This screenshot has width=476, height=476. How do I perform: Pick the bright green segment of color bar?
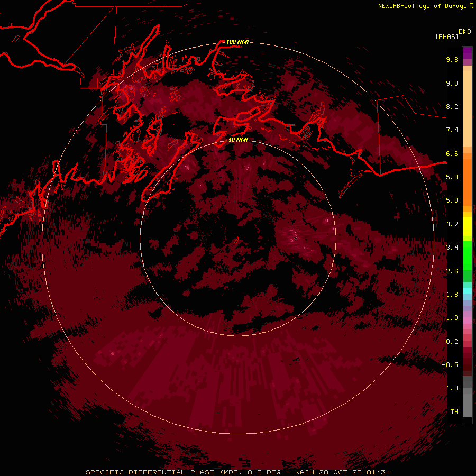(x=467, y=255)
